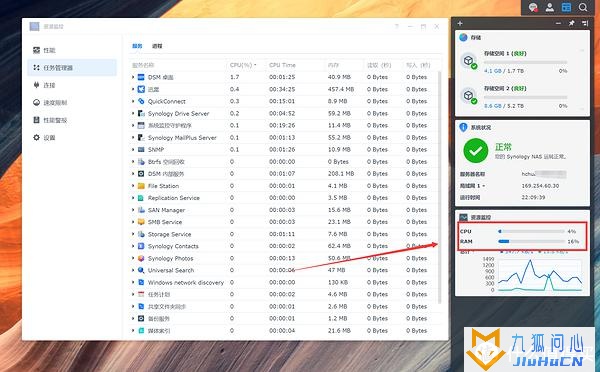Screen dimensions: 600x372
Task: Click the SMB Service icon
Action: click(141, 222)
